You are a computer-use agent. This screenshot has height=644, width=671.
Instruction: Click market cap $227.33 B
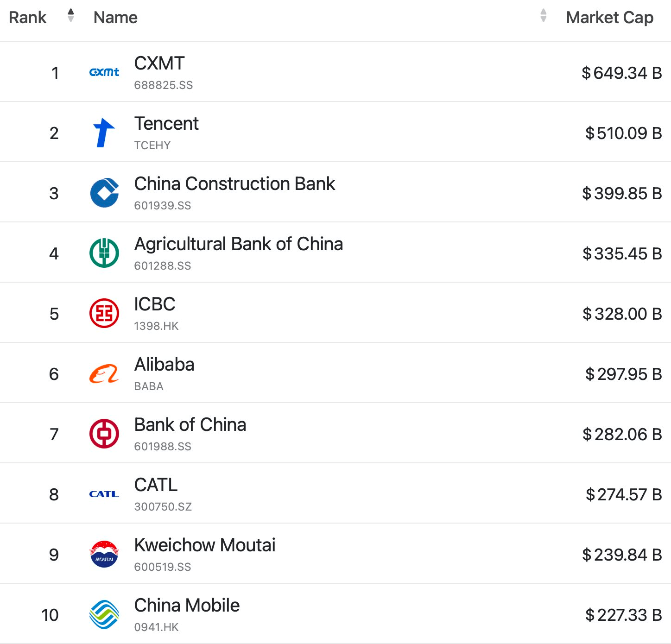pyautogui.click(x=624, y=615)
